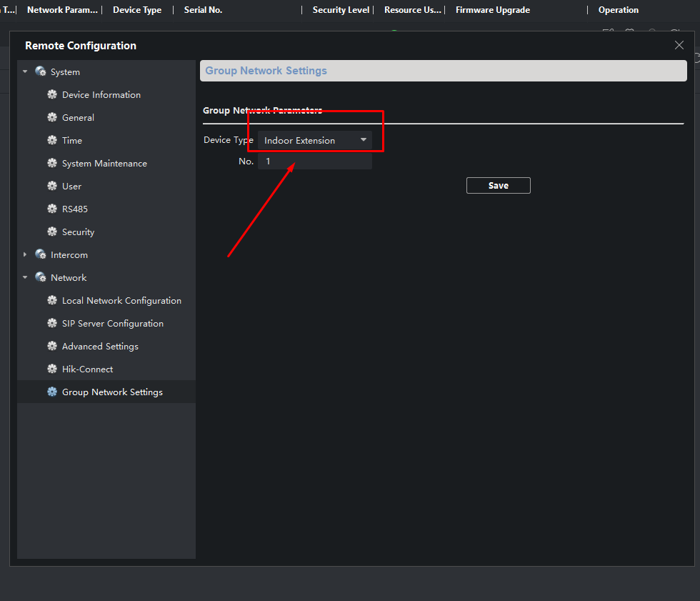
Task: Open SIP Server Configuration
Action: pos(113,323)
